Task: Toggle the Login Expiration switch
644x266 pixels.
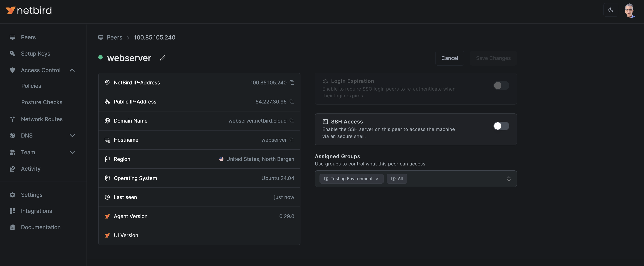Action: coord(501,86)
